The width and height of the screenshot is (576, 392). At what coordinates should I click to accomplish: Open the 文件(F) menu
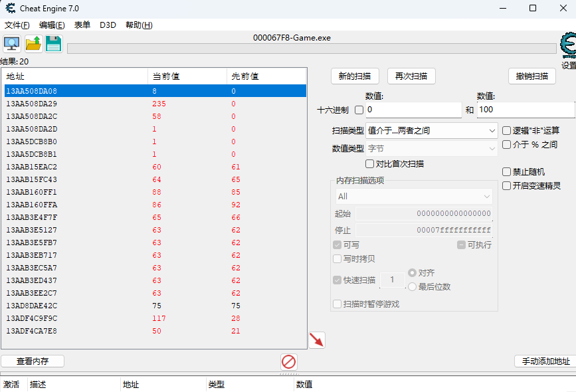tap(17, 25)
